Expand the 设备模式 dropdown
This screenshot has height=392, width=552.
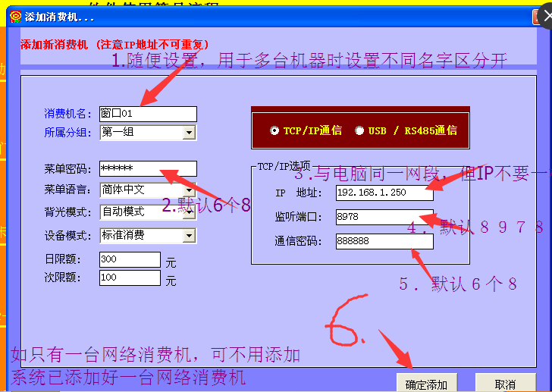189,235
